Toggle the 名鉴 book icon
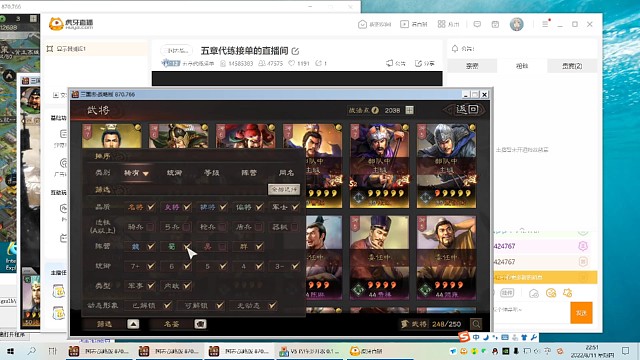640x360 pixels. pyautogui.click(x=200, y=324)
